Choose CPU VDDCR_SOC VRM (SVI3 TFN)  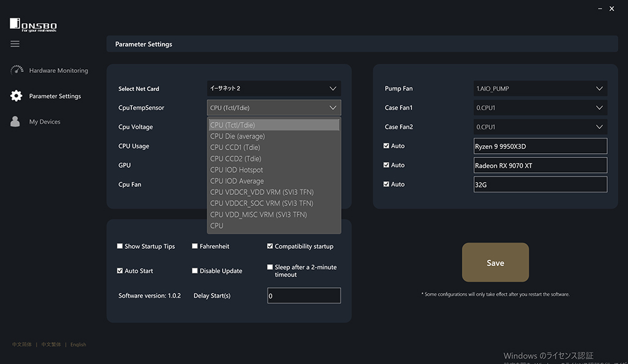click(274, 203)
